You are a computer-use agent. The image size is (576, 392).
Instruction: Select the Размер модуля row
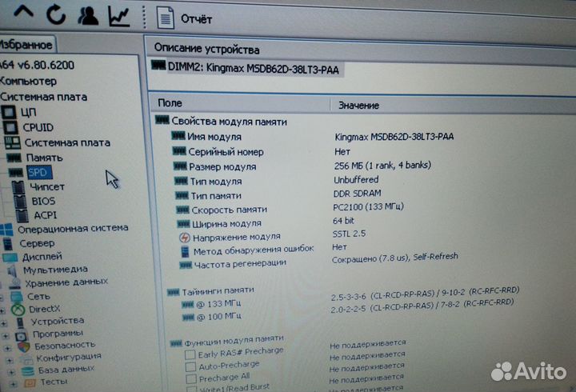point(302,166)
